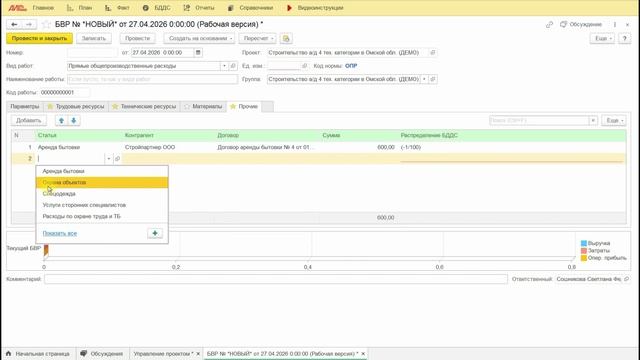Image resolution: width=640 pixels, height=360 pixels.
Task: Open the vertical dots options menu
Action: pyautogui.click(x=615, y=24)
